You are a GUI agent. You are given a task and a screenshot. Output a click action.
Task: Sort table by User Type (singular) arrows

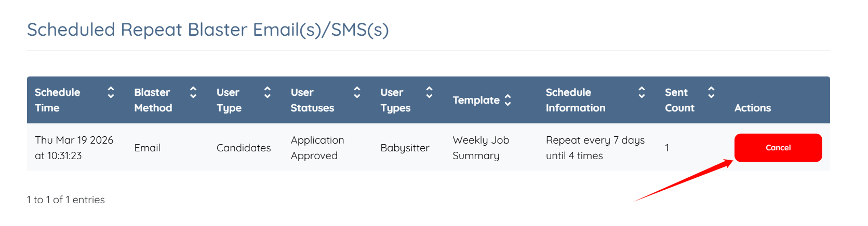tap(268, 93)
